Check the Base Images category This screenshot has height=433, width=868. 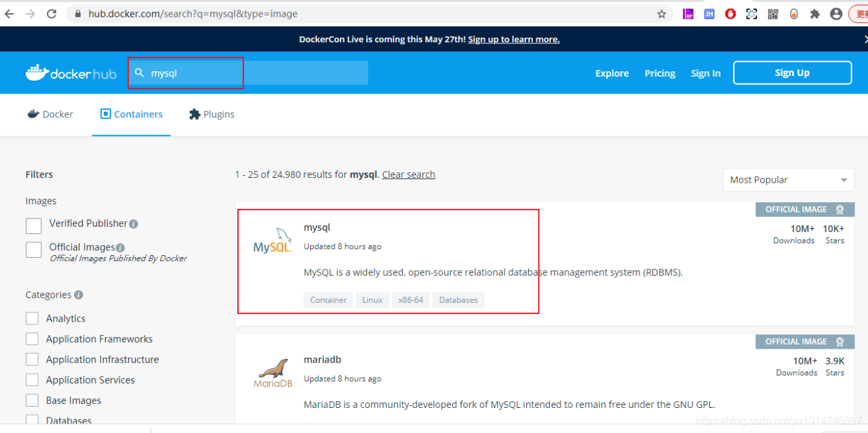(32, 400)
